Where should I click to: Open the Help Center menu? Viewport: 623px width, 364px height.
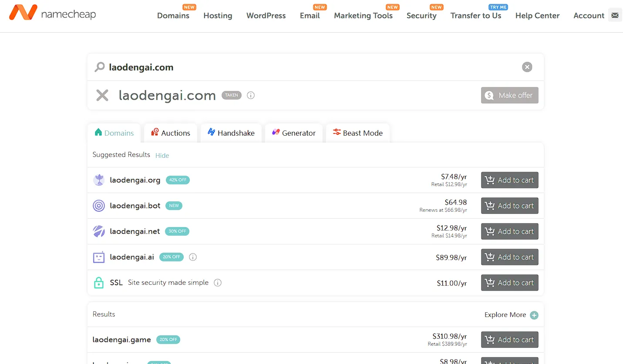point(538,16)
